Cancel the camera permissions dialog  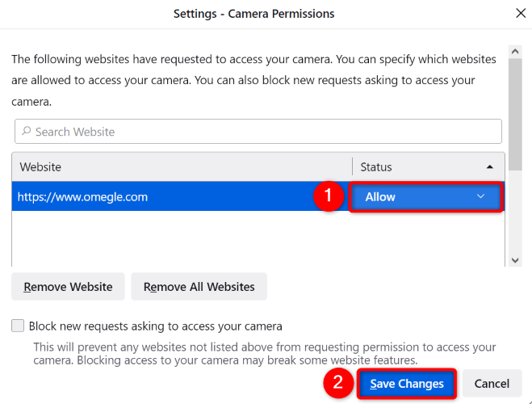click(492, 384)
